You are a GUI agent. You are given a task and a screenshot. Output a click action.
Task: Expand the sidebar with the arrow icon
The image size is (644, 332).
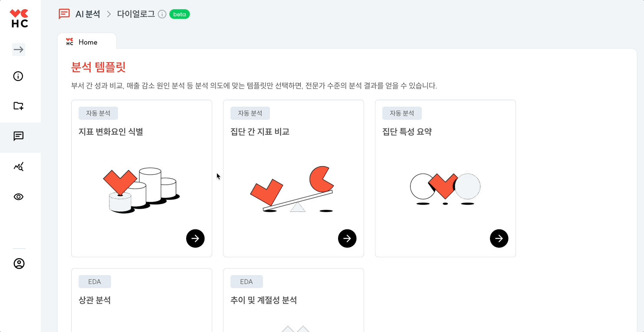pos(19,50)
